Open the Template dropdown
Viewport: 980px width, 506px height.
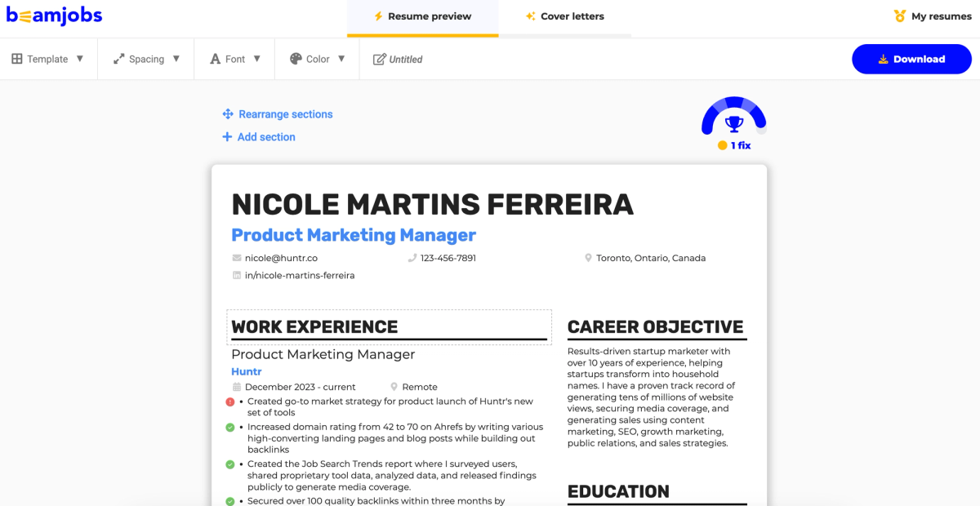click(x=48, y=59)
